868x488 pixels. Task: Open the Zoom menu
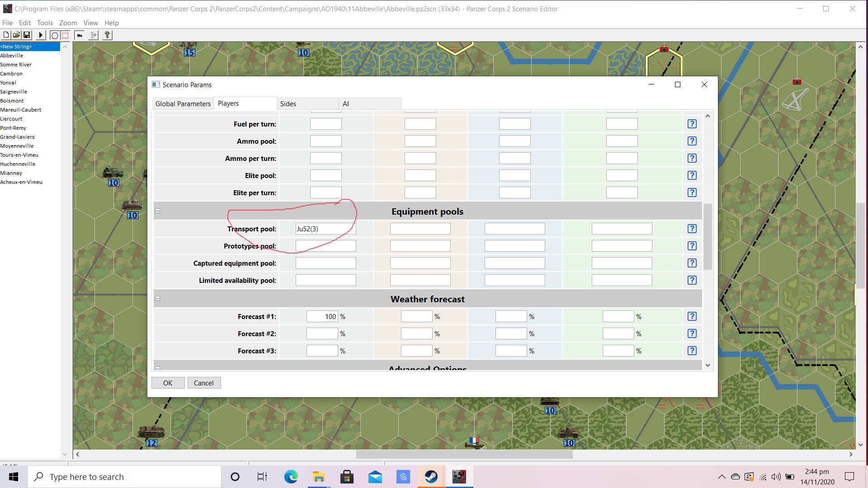68,23
